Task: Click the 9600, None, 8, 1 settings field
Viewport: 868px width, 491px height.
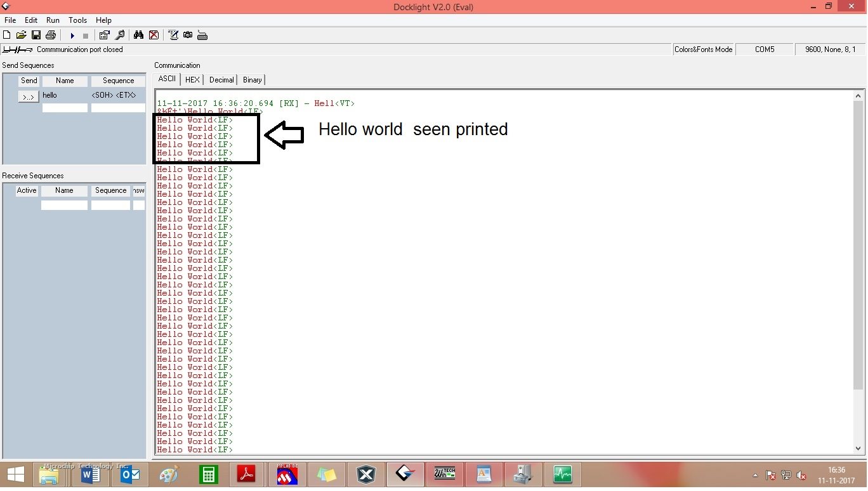Action: pos(830,49)
